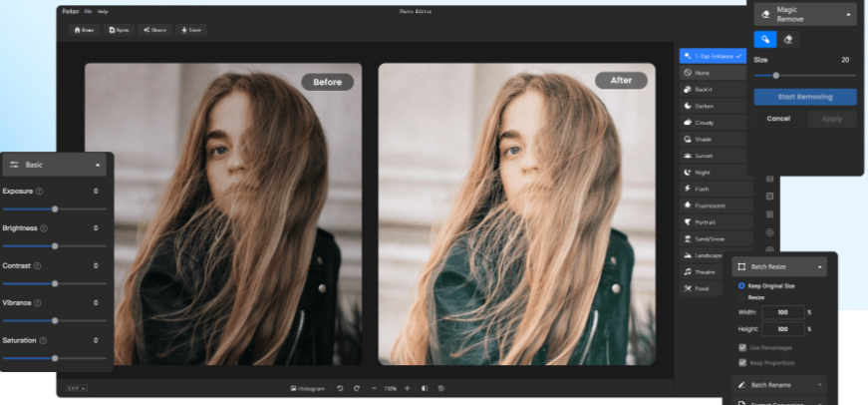This screenshot has height=405, width=868.
Task: Click the Brightness slider handle
Action: 55,245
